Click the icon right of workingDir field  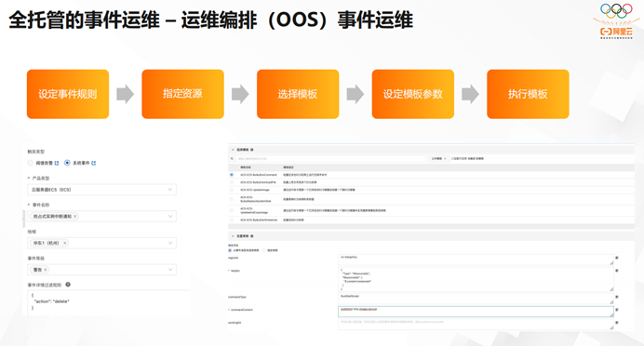[x=617, y=323]
